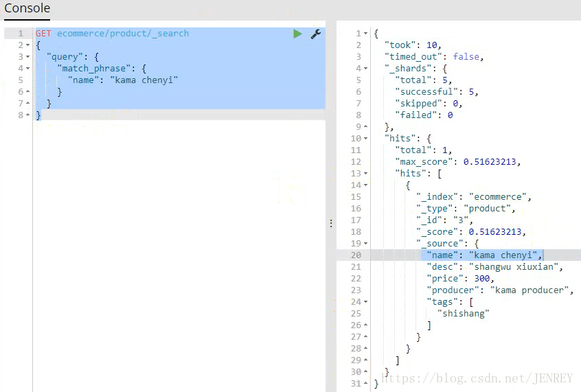Click the "query" key in the editor
This screenshot has height=392, width=581.
point(65,57)
